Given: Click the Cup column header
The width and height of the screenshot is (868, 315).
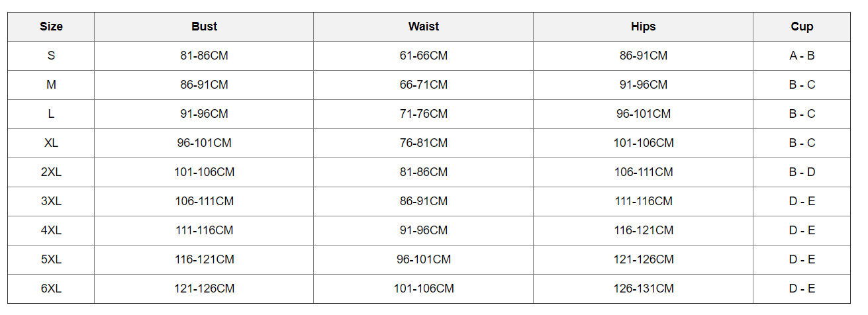Looking at the screenshot, I should pos(802,26).
